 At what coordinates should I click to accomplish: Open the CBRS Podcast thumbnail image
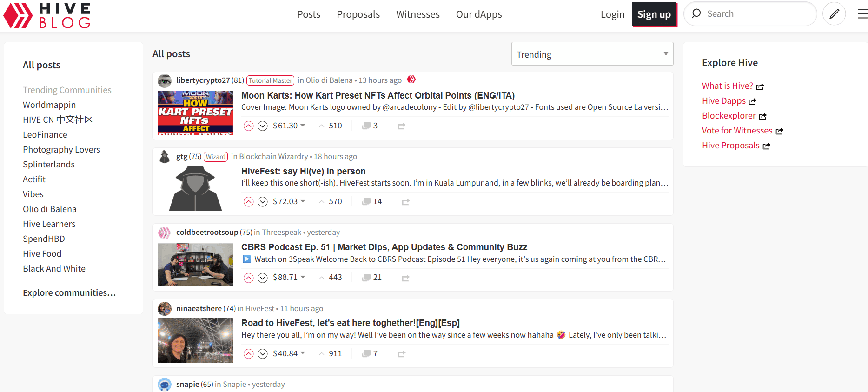pyautogui.click(x=195, y=265)
